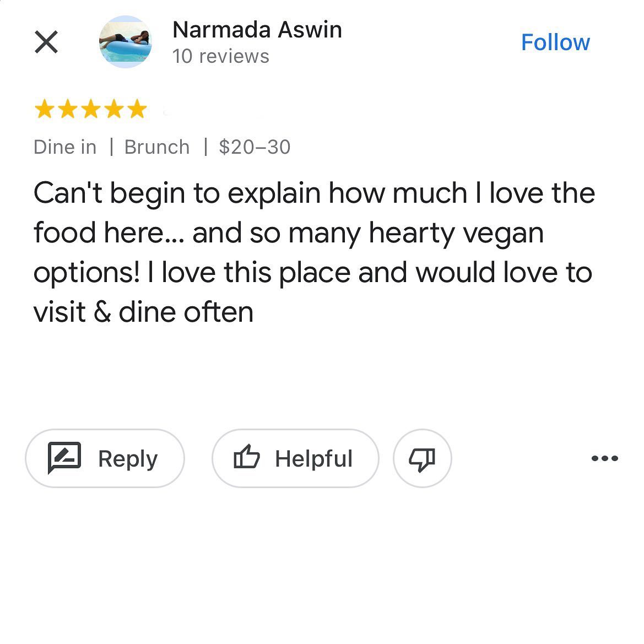Select the Dine in label

(x=65, y=147)
